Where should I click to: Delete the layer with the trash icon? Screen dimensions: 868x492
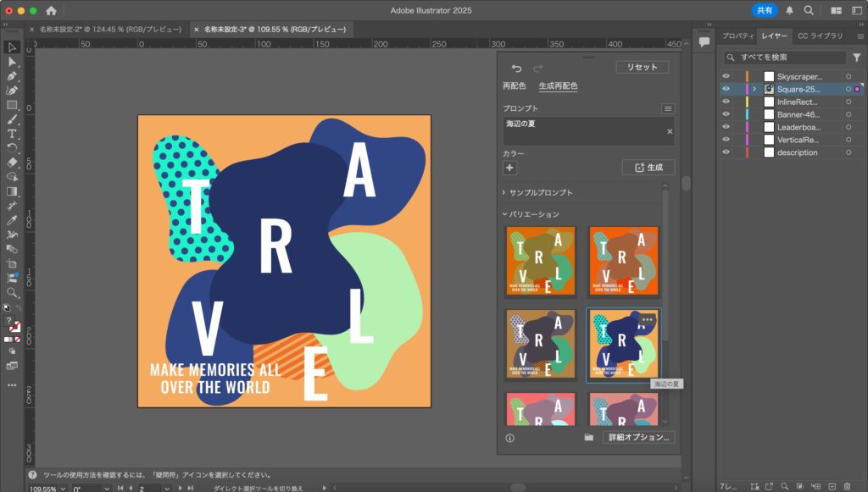[x=847, y=486]
